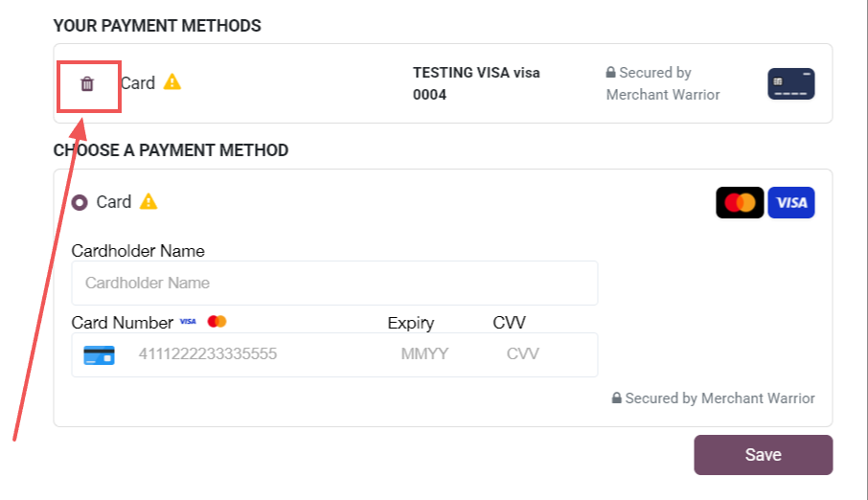Click the blue credit card icon in number field
The height and width of the screenshot is (500, 868).
pyautogui.click(x=99, y=354)
